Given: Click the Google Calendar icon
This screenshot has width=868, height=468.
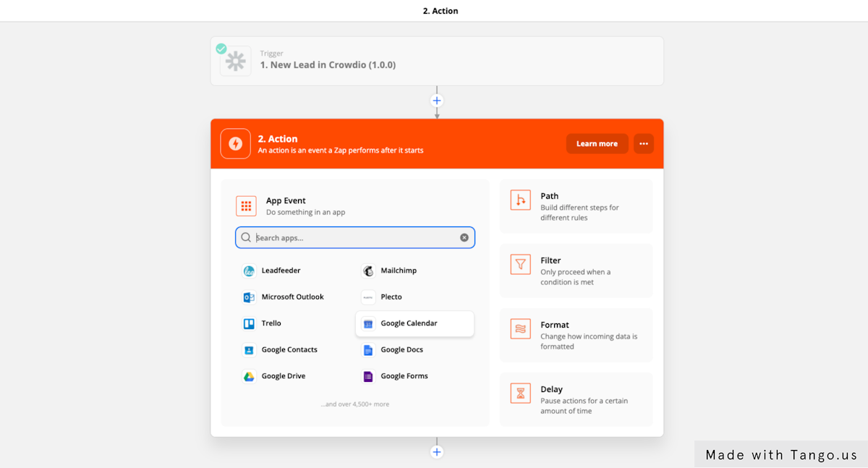Looking at the screenshot, I should 368,324.
